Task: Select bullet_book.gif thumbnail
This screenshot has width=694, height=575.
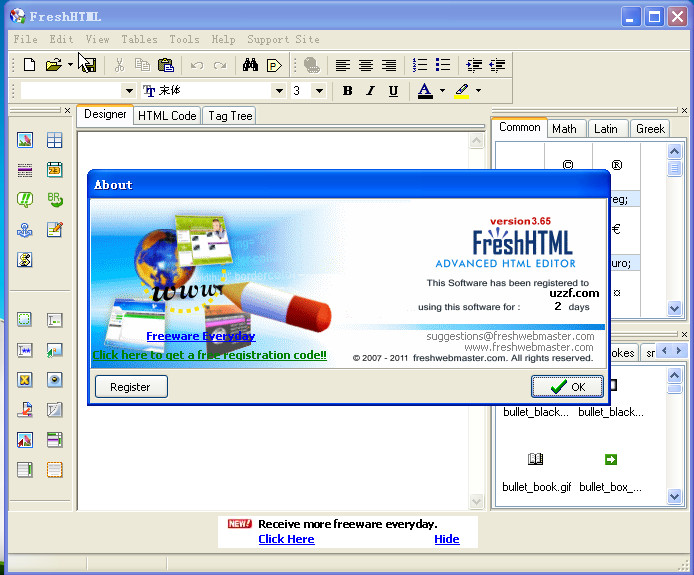Action: (x=536, y=459)
